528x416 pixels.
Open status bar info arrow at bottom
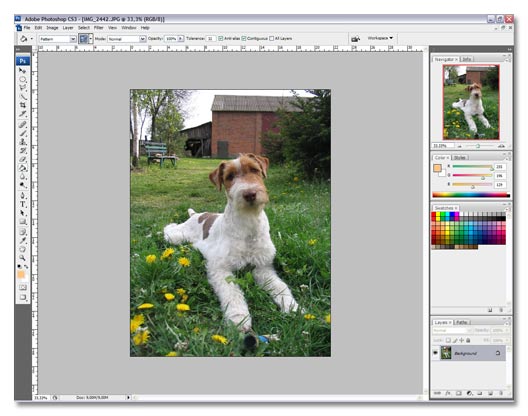(x=128, y=397)
